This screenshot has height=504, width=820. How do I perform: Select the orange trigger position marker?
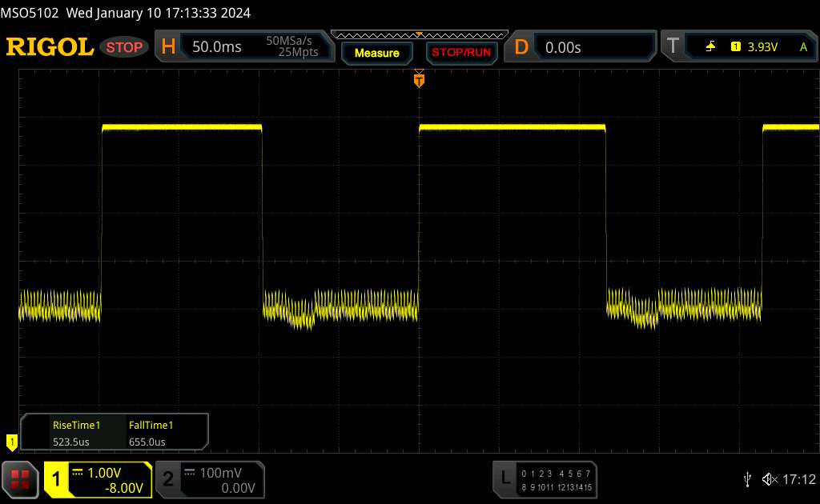pos(418,79)
